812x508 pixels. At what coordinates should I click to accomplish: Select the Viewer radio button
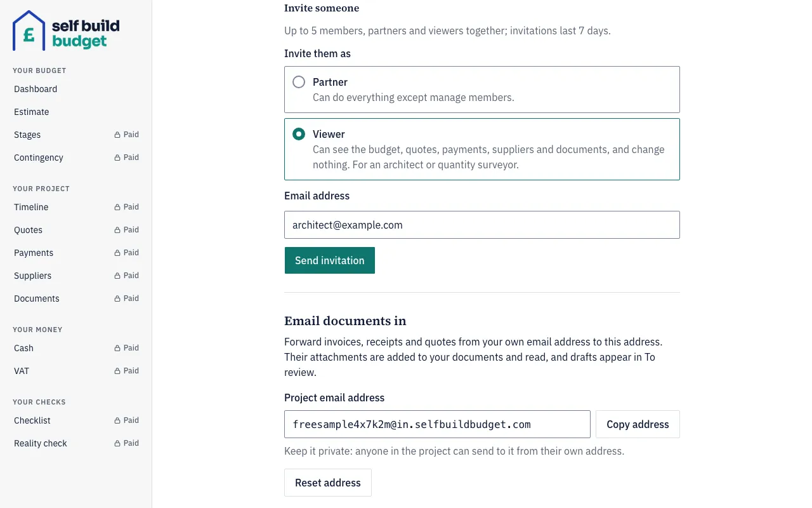pyautogui.click(x=299, y=134)
